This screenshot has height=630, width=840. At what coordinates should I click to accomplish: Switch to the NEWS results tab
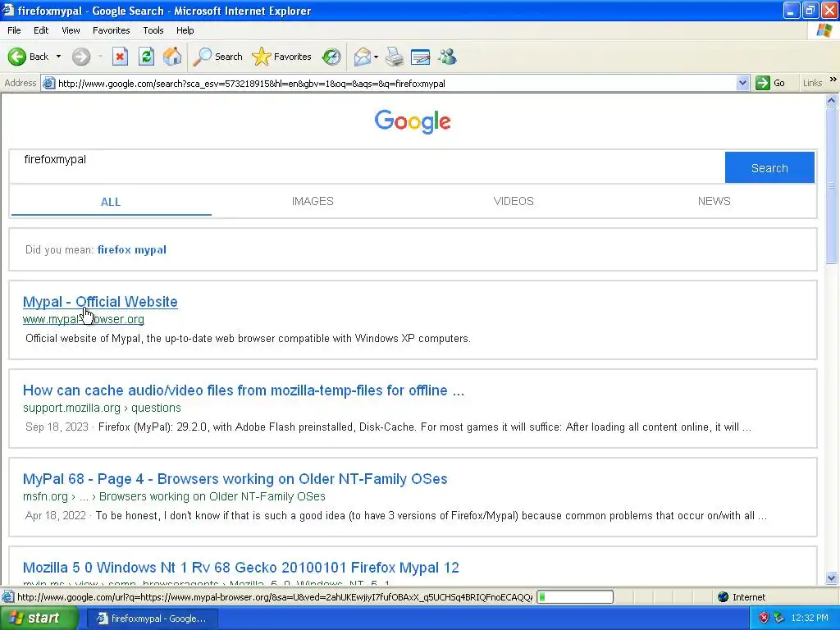[714, 201]
